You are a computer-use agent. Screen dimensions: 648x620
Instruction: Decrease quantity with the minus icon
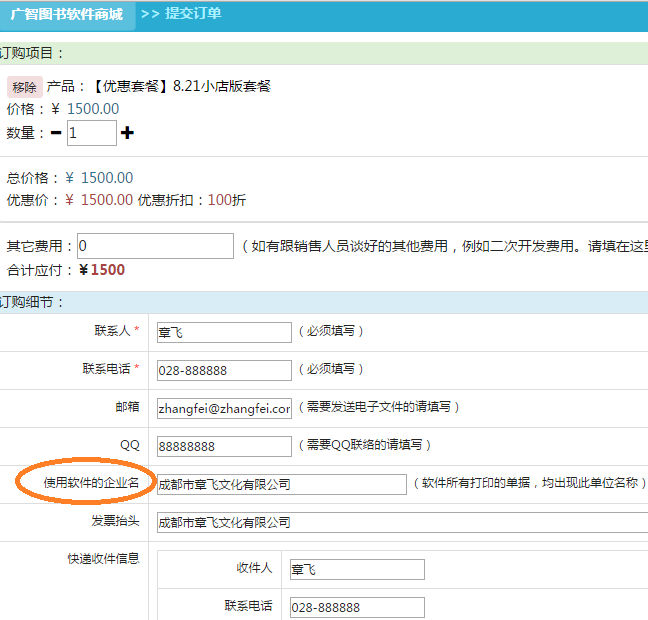56,133
